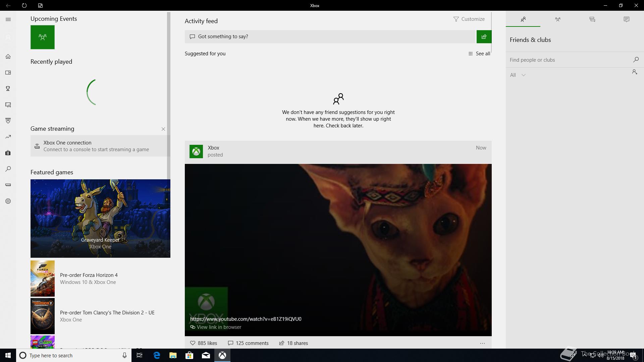The height and width of the screenshot is (362, 644).
Task: Click left pane vertical scrollbar
Action: pos(169,95)
